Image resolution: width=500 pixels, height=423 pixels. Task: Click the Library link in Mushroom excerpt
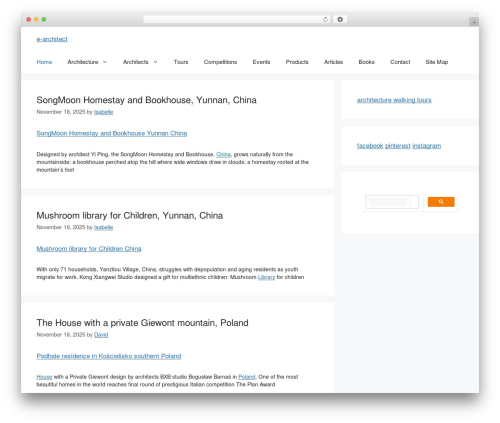266,277
